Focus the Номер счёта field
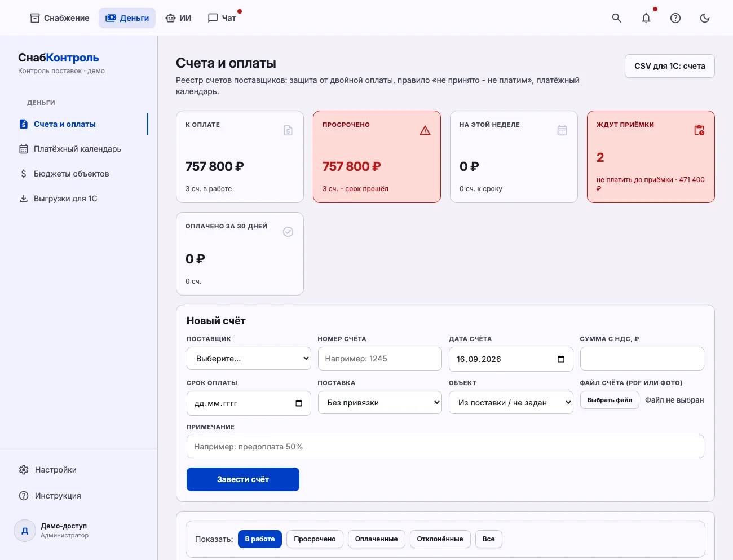 (380, 359)
